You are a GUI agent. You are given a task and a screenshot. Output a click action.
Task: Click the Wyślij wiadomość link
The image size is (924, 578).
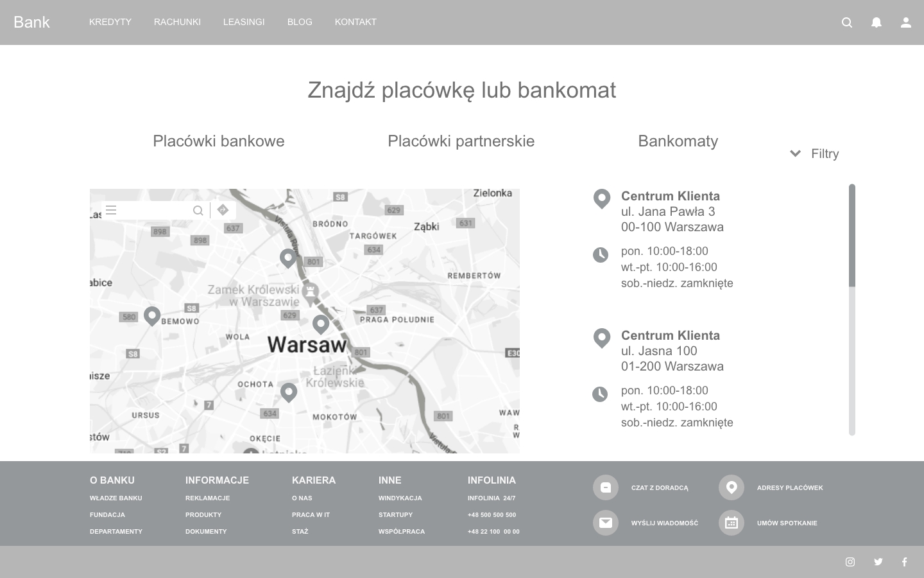[x=664, y=523]
